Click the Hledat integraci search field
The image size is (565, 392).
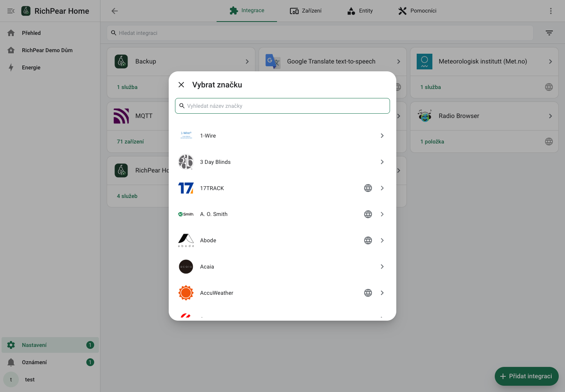[320, 33]
